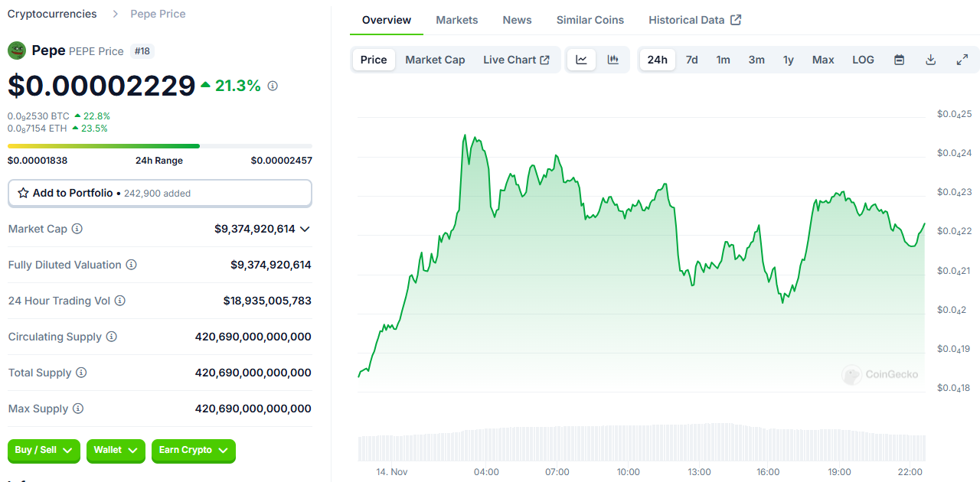Viewport: 980px width, 482px height.
Task: Click the Fully Diluted Valuation $9,374,920,614 value
Action: [271, 265]
